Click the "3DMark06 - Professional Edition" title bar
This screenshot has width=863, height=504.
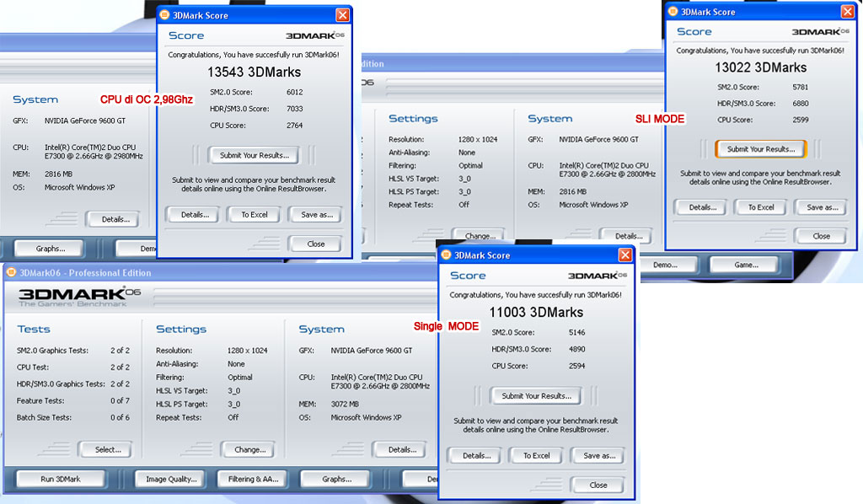(220, 272)
